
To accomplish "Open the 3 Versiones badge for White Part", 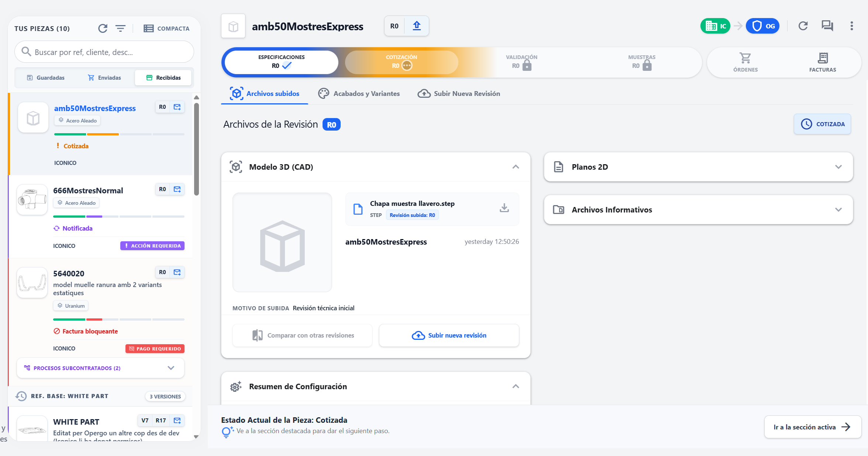I will tap(165, 396).
